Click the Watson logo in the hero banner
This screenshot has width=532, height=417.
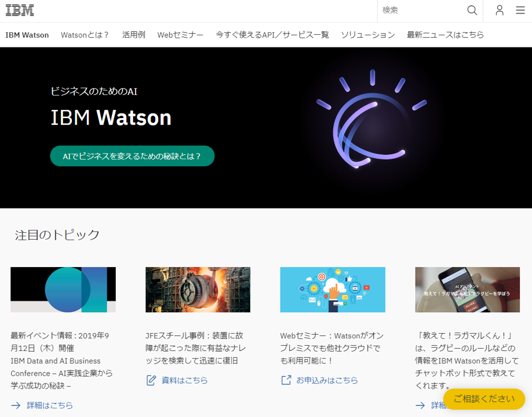coord(371,118)
